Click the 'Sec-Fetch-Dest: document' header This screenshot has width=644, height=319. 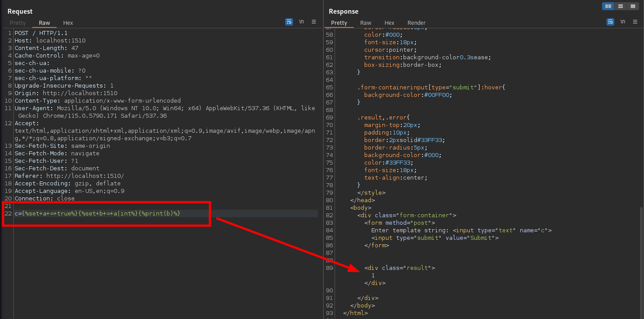coord(57,168)
